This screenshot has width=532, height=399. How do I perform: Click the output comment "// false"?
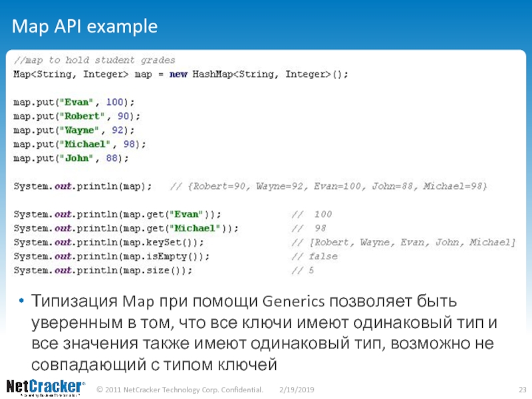[x=315, y=257]
